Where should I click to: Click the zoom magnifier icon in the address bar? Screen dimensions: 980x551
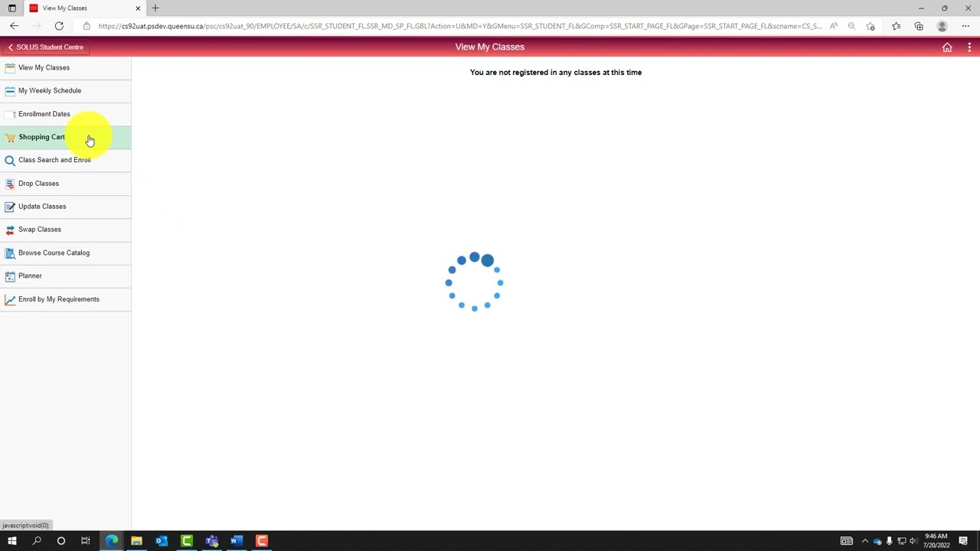[851, 26]
